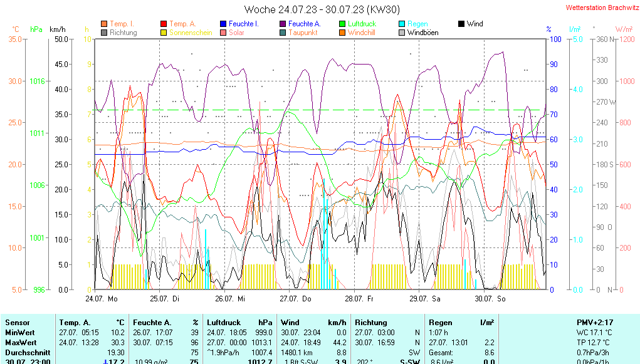The image size is (640, 364).
Task: Open the Wetterstation Brachwitz link
Action: pyautogui.click(x=601, y=8)
